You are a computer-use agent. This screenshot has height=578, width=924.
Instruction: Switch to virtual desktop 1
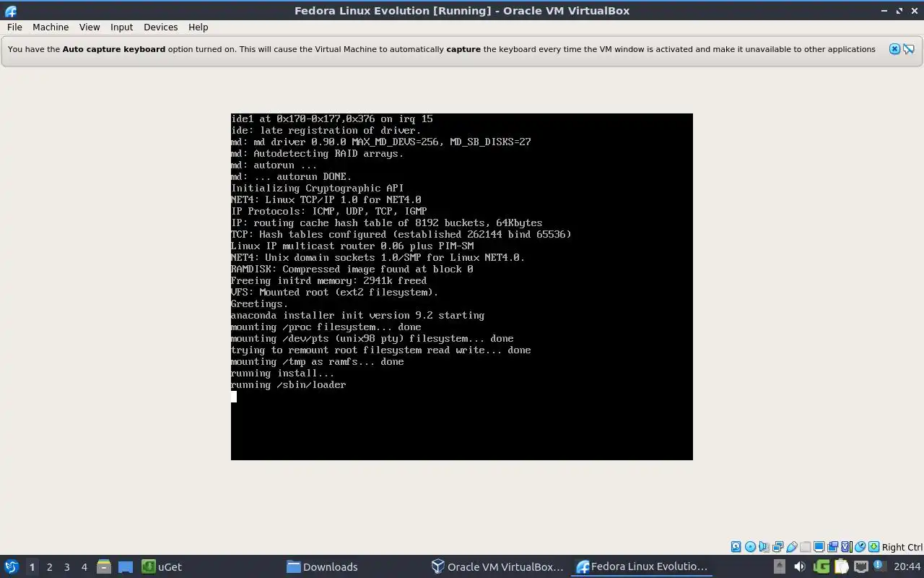(x=32, y=566)
